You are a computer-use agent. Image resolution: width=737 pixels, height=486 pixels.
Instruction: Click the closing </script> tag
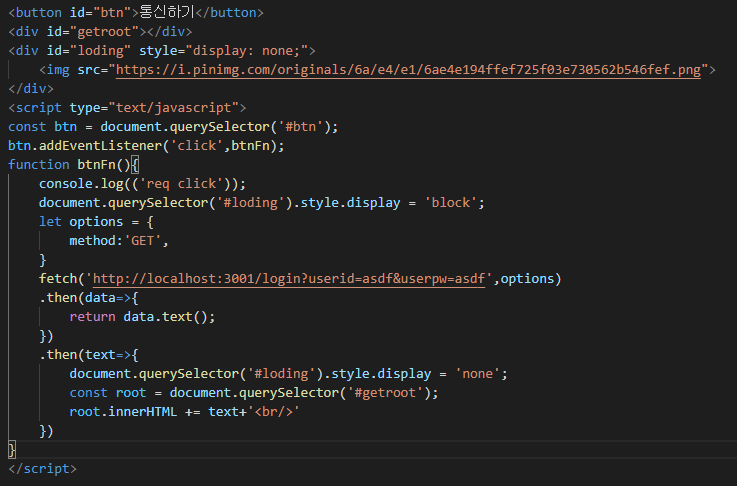(42, 469)
